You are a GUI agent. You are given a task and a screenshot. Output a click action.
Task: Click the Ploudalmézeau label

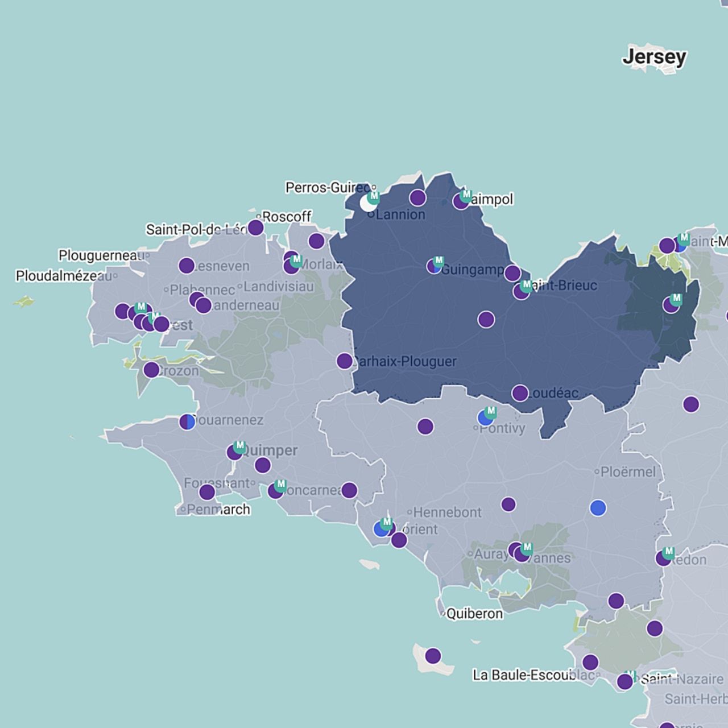click(64, 276)
